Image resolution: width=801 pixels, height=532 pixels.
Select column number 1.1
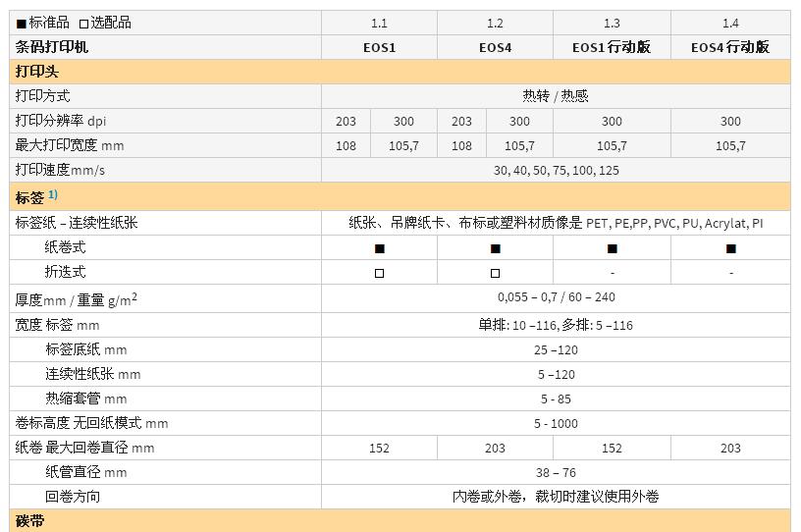[379, 23]
